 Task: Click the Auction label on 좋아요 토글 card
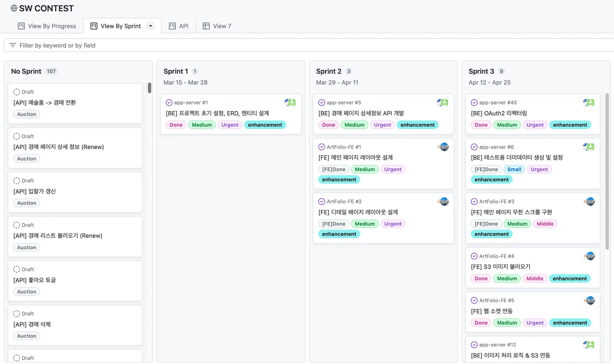[27, 292]
